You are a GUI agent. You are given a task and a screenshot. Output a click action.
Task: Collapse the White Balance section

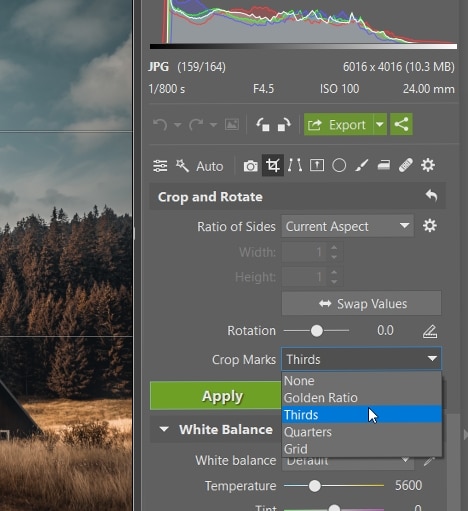tap(164, 429)
